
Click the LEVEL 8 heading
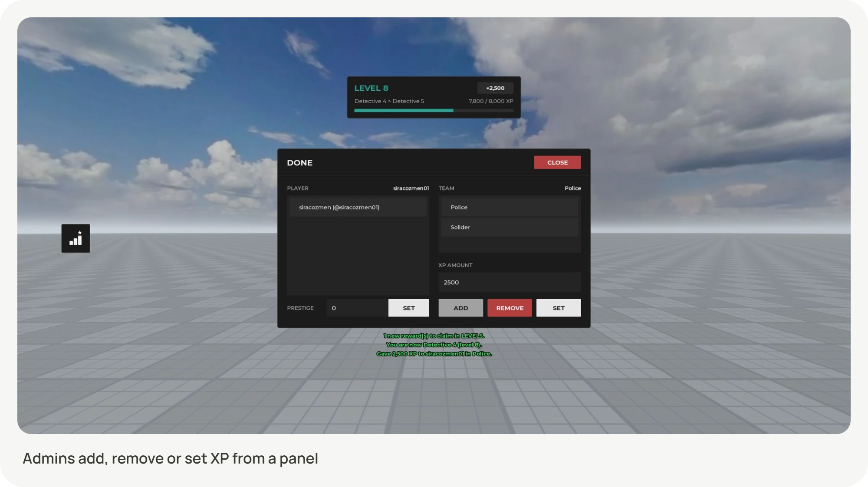pos(371,88)
